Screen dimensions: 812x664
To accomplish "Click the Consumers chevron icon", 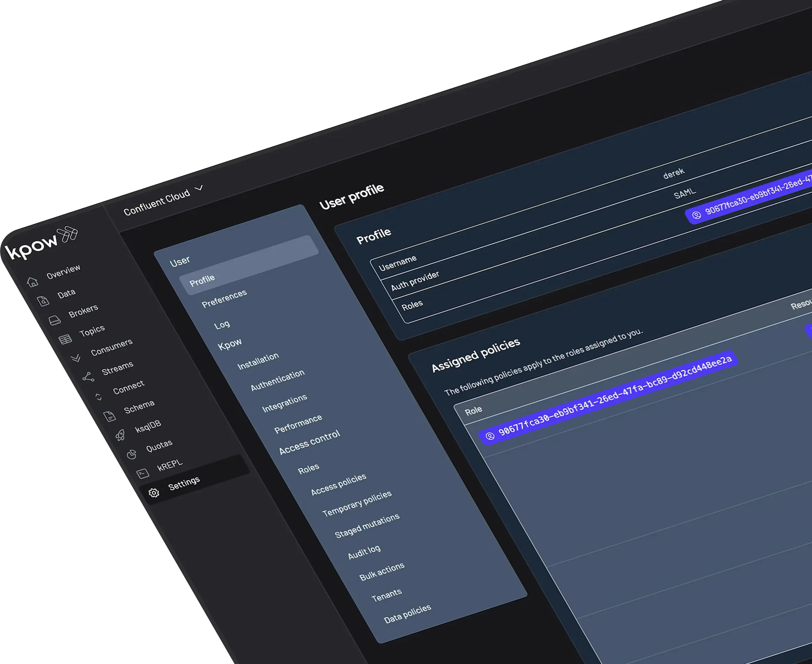I will pyautogui.click(x=76, y=358).
